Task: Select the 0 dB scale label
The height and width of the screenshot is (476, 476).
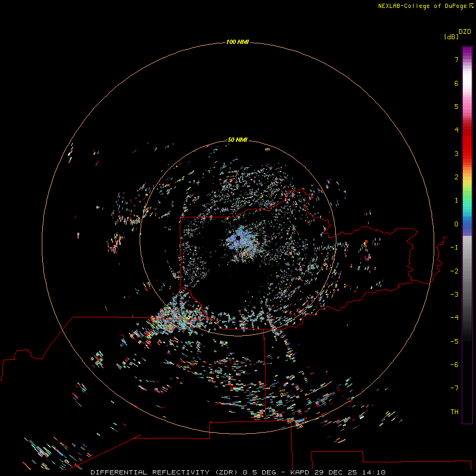Action: (456, 224)
